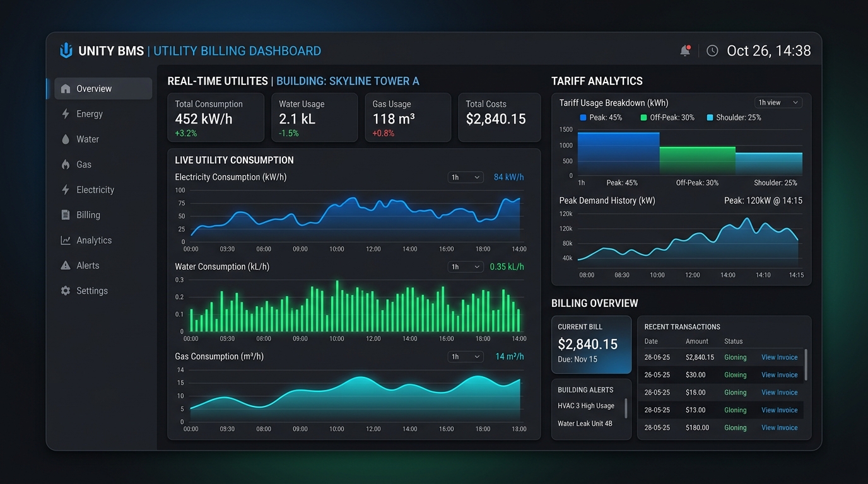The height and width of the screenshot is (484, 868).
Task: Navigate to the Analytics label
Action: (94, 240)
